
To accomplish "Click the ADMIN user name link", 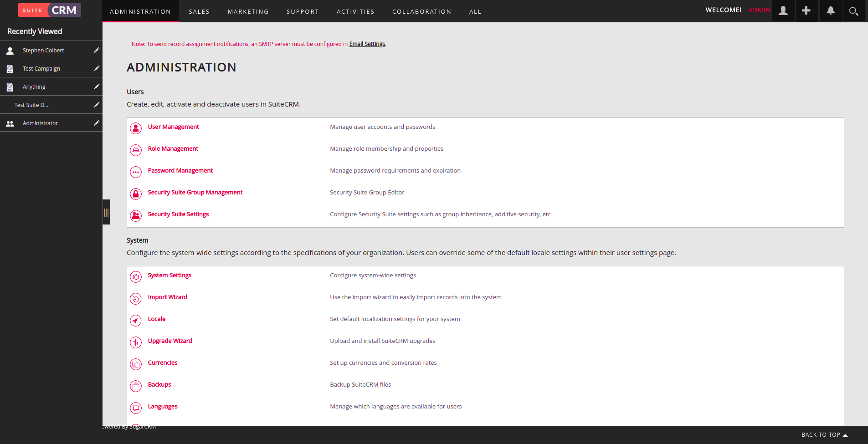I will 759,10.
